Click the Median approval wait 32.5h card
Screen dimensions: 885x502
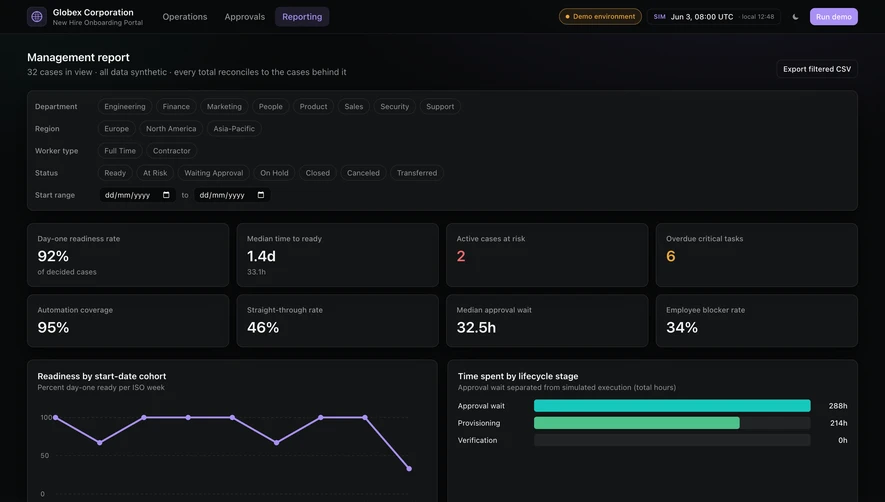point(547,321)
